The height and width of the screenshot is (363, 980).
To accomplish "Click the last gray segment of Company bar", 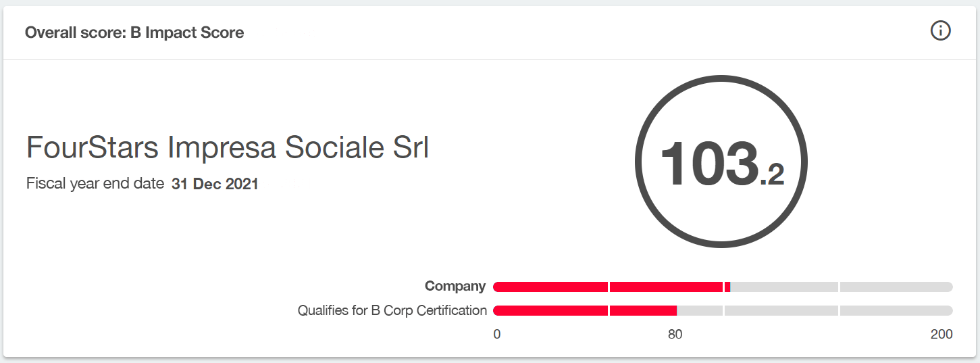I will pos(896,287).
